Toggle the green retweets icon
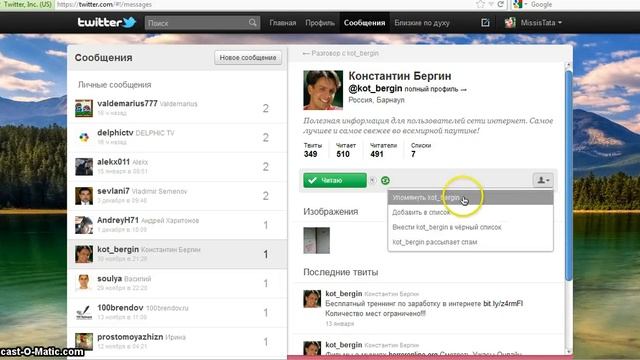The image size is (640, 360). pos(385,180)
